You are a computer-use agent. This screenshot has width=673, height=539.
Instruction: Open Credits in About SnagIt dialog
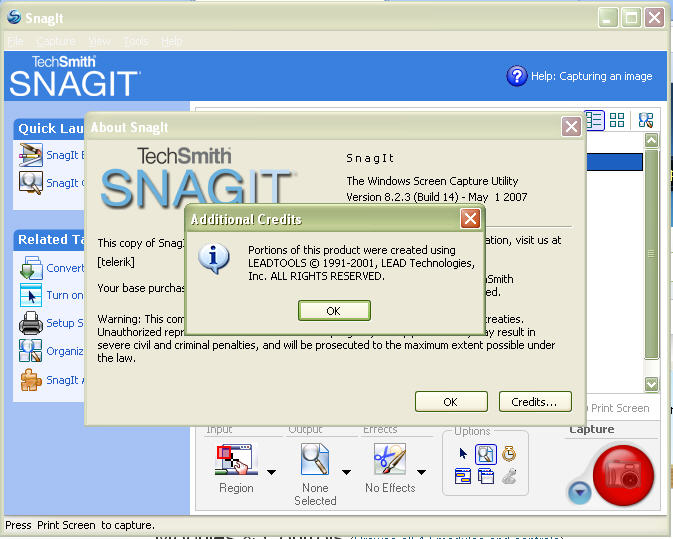pyautogui.click(x=535, y=402)
